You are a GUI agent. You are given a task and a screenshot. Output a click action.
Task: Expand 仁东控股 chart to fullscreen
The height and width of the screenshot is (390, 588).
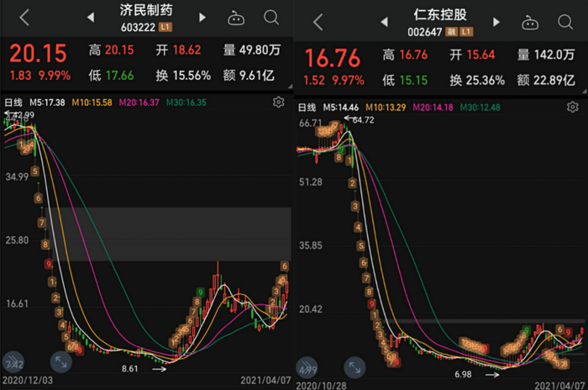[354, 367]
